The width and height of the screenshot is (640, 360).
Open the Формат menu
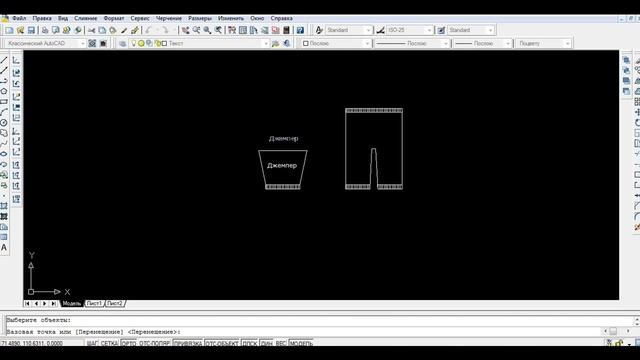pyautogui.click(x=113, y=18)
